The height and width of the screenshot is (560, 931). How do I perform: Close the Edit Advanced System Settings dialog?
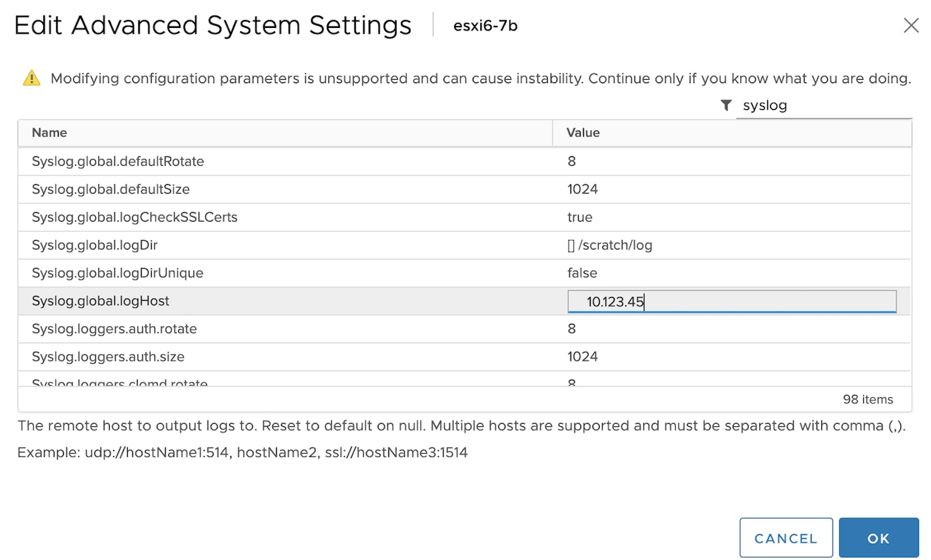point(911,25)
